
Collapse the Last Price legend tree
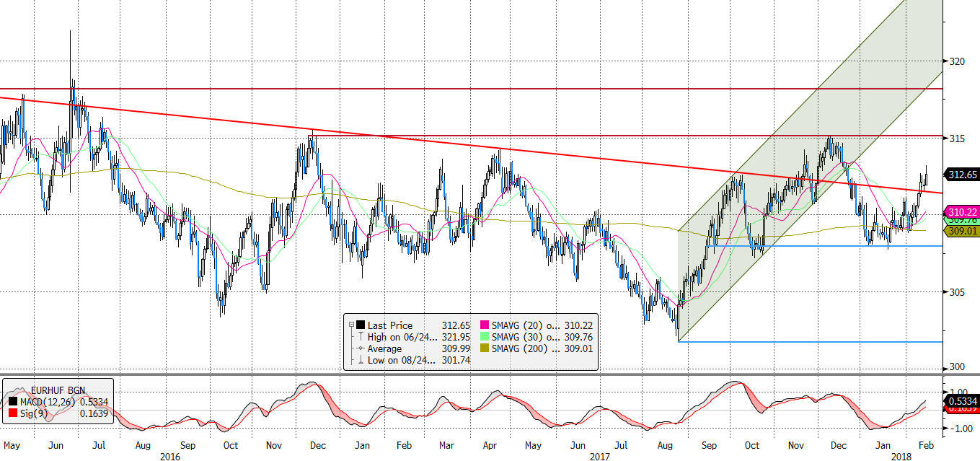pyautogui.click(x=351, y=325)
